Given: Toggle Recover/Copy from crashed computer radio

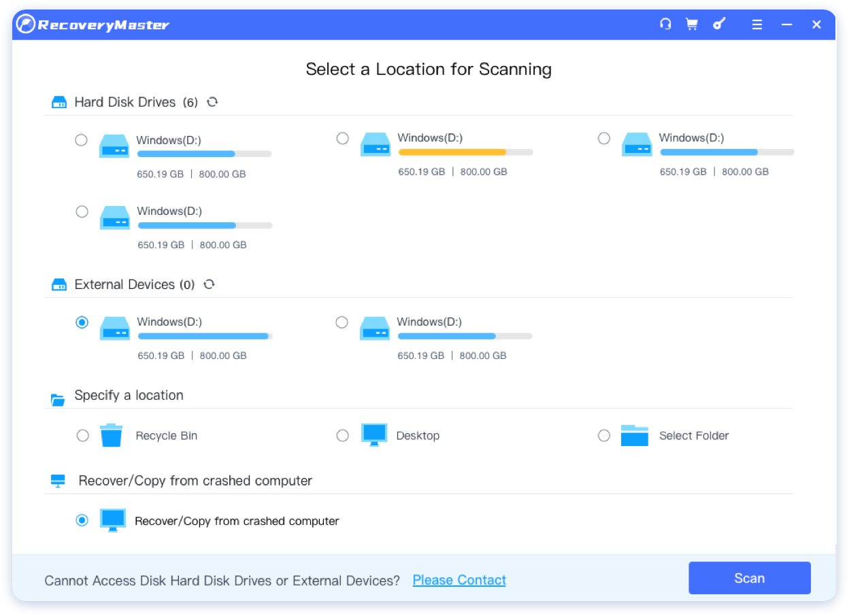Looking at the screenshot, I should tap(82, 520).
